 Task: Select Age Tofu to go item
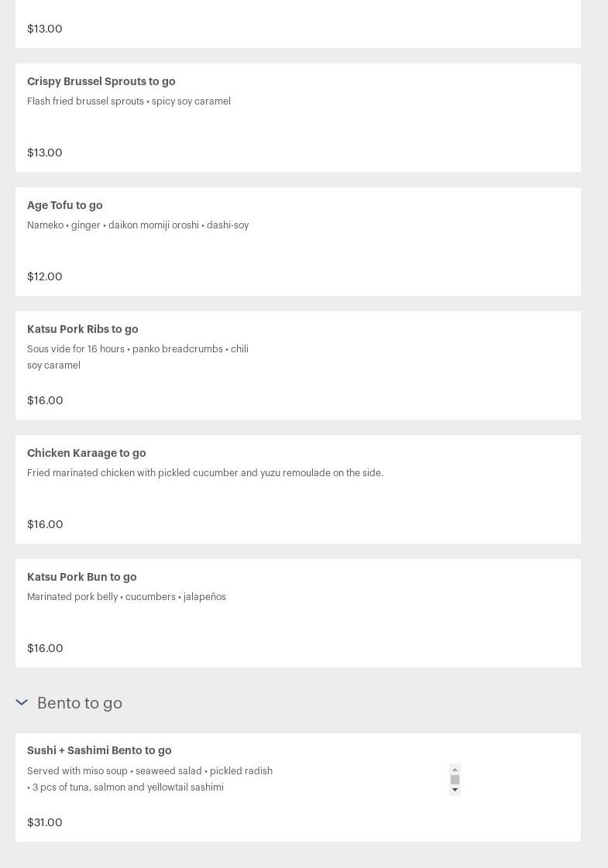coord(298,242)
